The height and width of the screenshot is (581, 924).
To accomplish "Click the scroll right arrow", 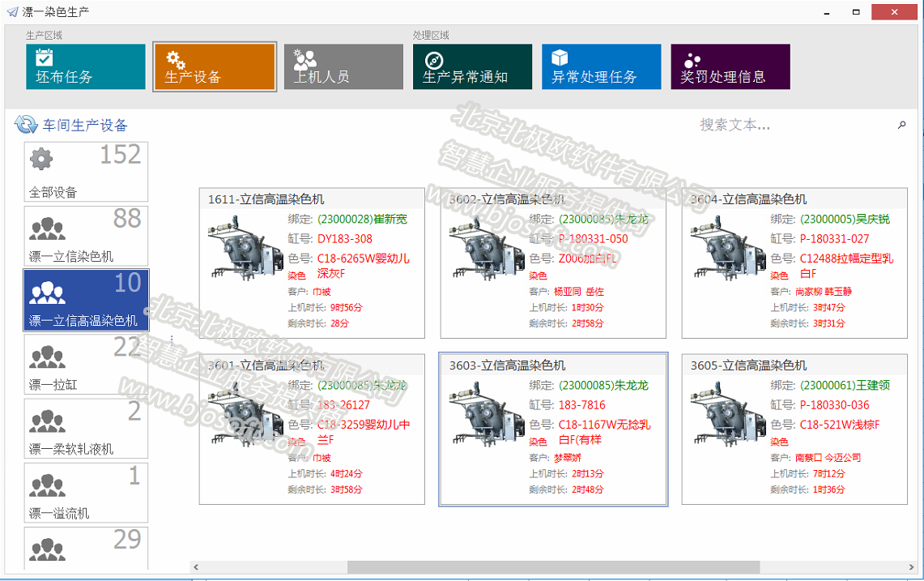I will point(911,567).
